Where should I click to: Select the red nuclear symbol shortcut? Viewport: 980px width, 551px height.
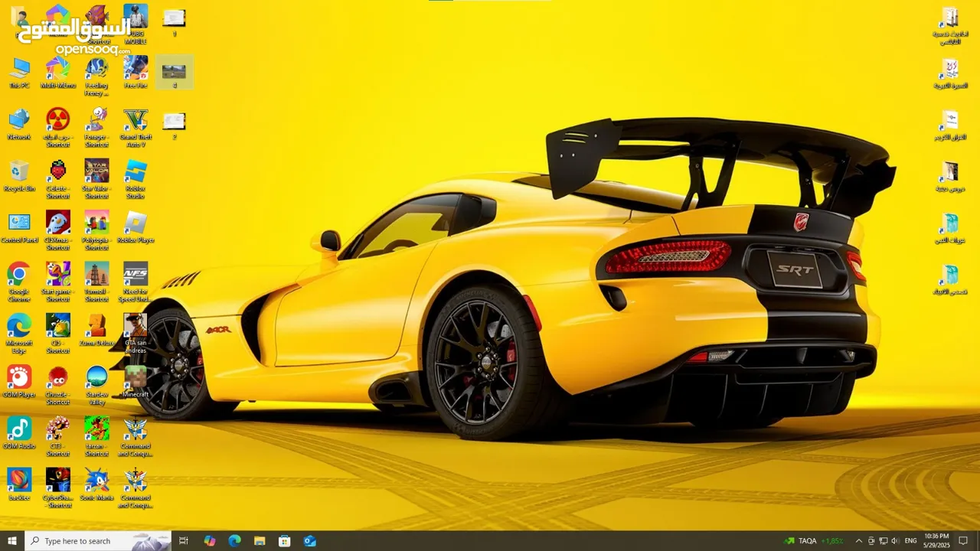[58, 127]
